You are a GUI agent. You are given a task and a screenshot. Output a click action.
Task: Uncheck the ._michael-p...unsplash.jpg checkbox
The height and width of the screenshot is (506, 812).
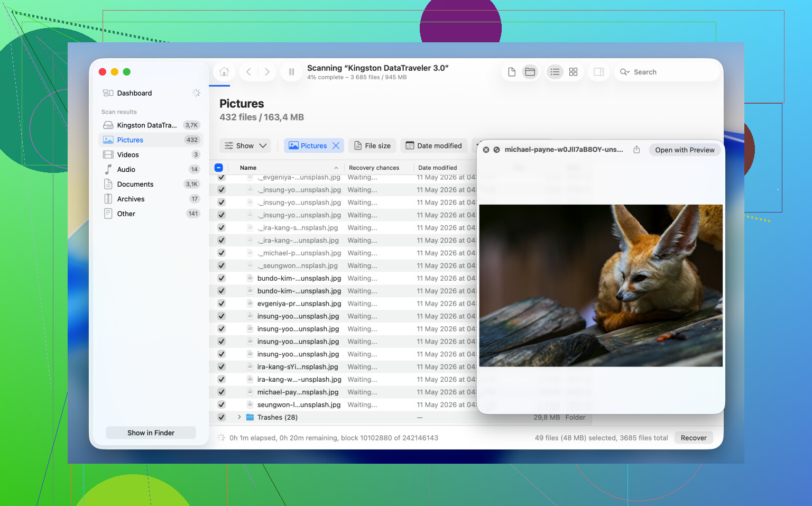222,253
